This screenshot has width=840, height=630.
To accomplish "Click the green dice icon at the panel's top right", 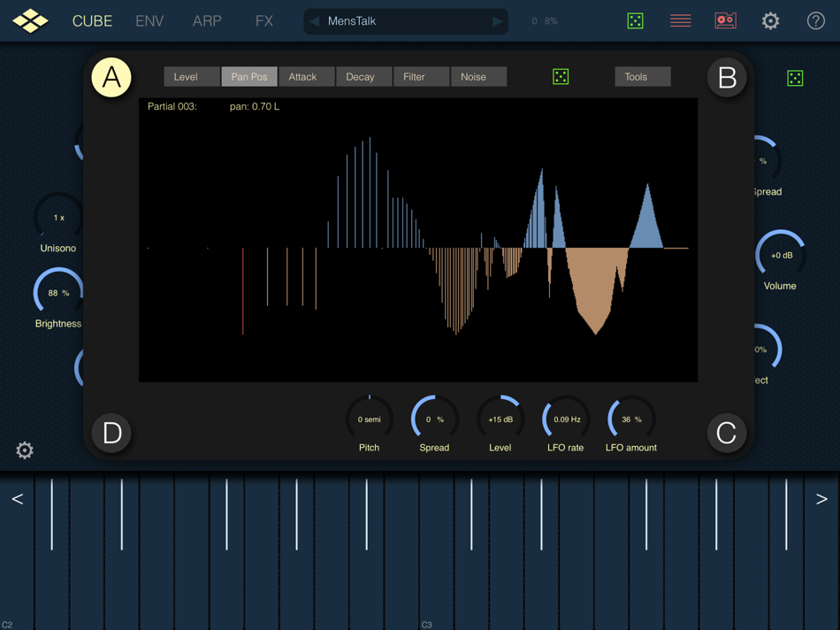I will tap(795, 77).
